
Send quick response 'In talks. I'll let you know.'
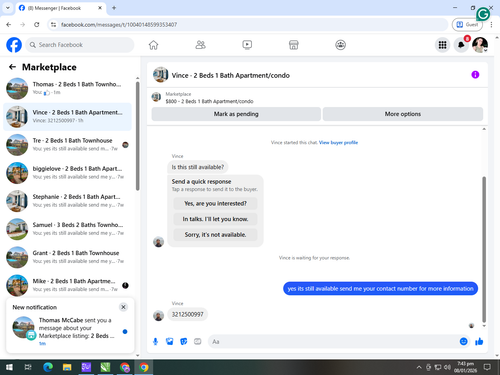tap(215, 219)
